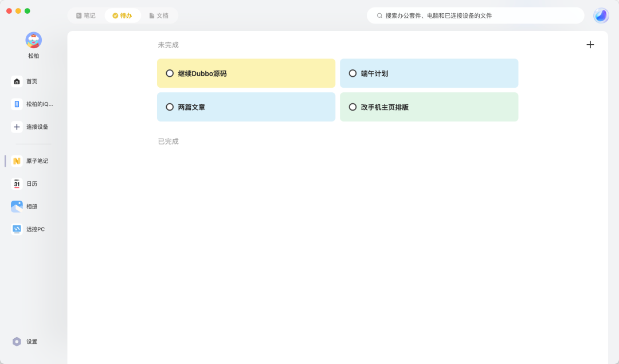
Task: Open the assistant orb icon at top right
Action: pos(601,16)
